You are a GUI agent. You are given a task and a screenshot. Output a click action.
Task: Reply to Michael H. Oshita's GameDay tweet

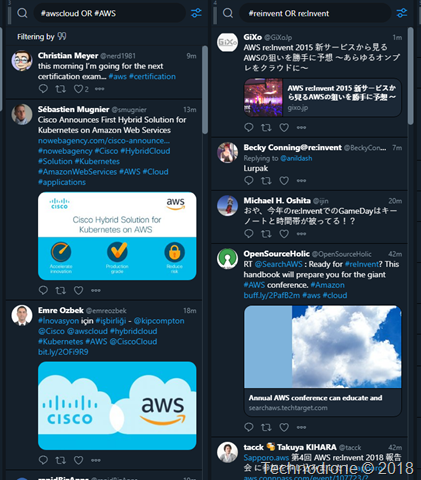249,234
